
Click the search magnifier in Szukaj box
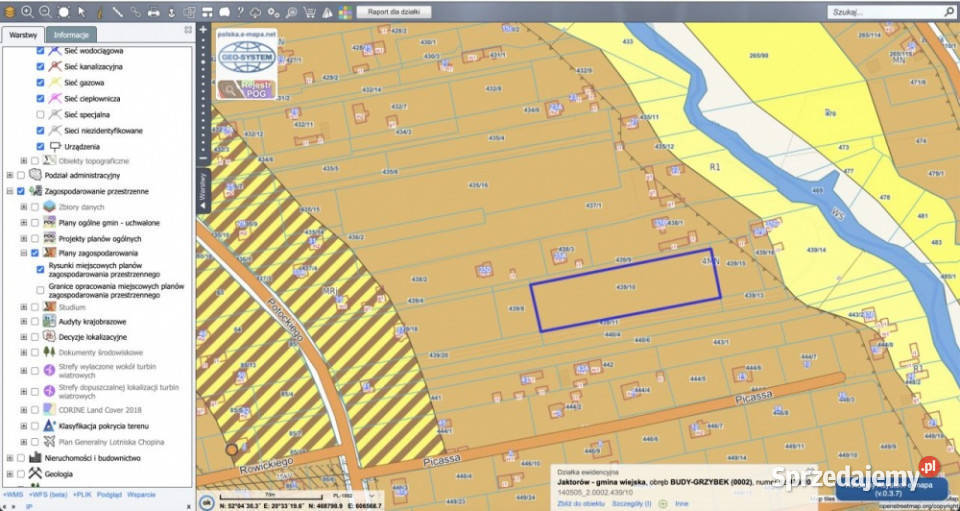(948, 12)
